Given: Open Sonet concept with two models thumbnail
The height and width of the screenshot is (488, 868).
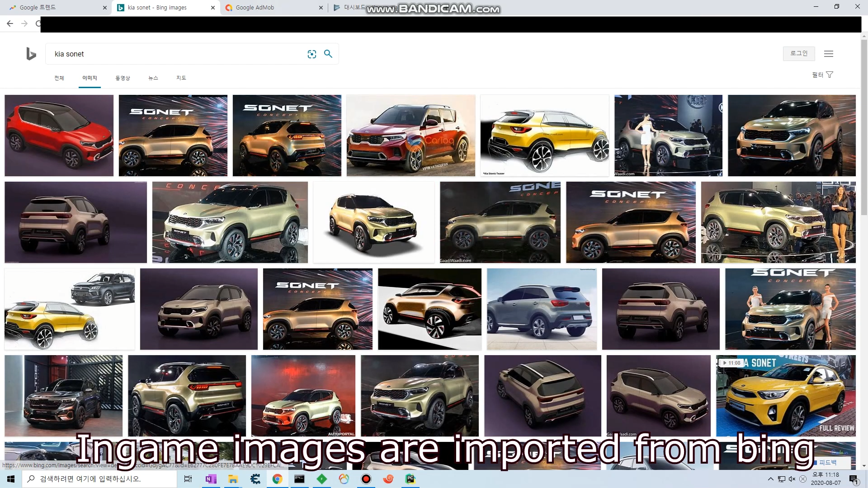Looking at the screenshot, I should (790, 309).
